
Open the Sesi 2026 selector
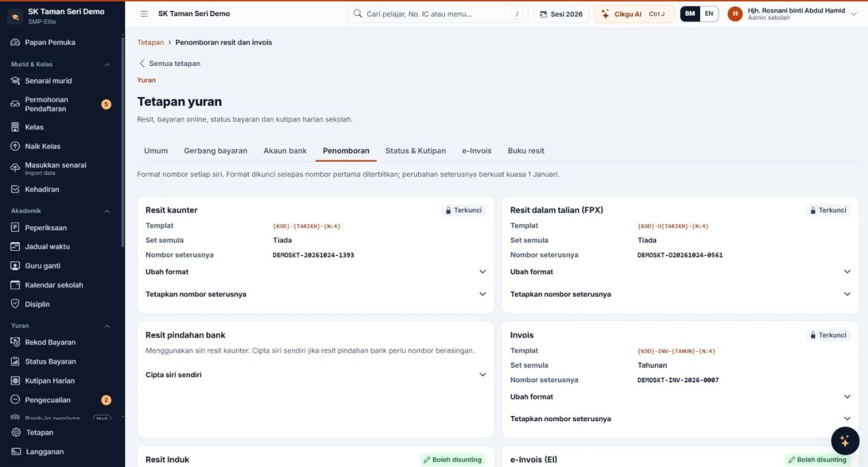point(561,14)
